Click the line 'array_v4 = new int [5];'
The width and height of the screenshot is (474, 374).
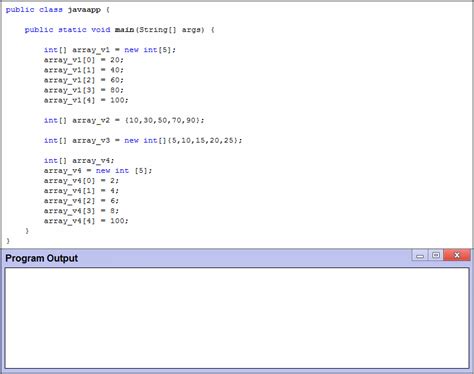point(98,171)
